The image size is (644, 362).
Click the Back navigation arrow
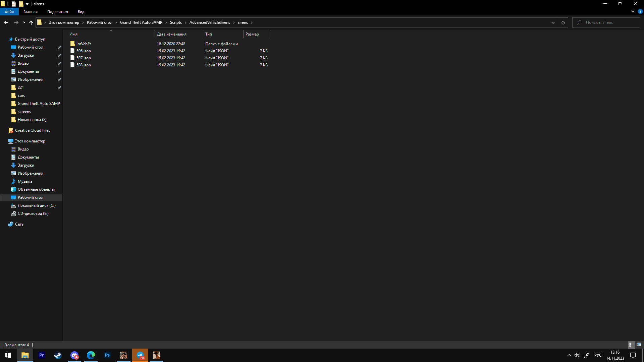click(6, 22)
